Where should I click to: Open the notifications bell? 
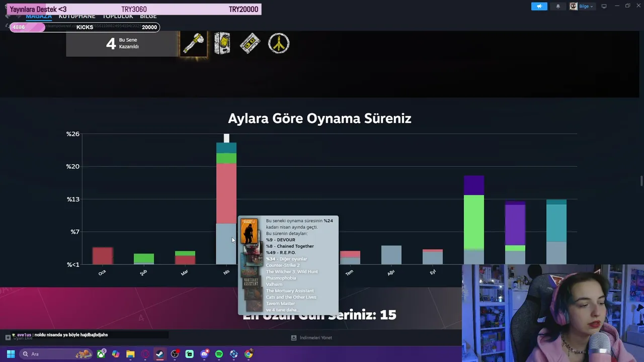[x=558, y=7]
